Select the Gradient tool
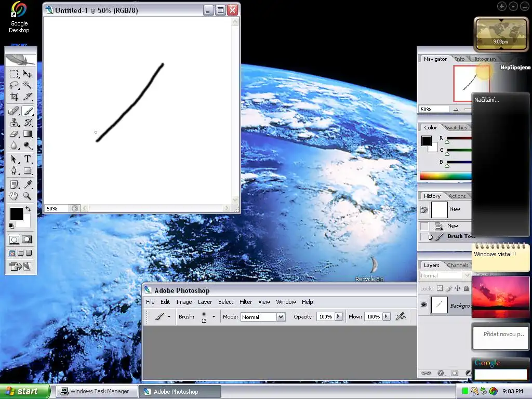Screen dimensions: 532x399 point(28,134)
